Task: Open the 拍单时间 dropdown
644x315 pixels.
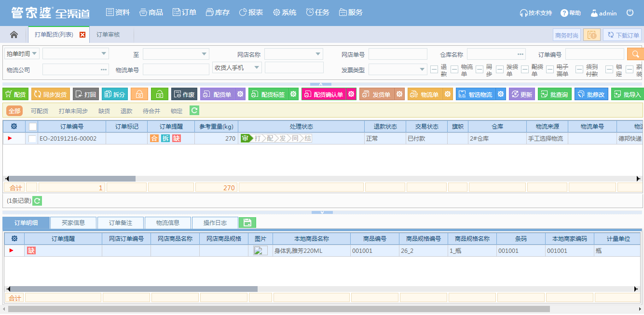Action: [22, 53]
